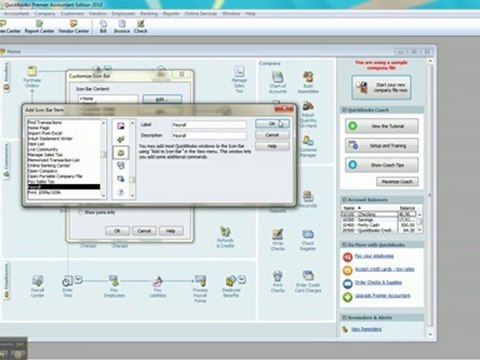Open Print Checks icon
The width and height of the screenshot is (480, 360).
pyautogui.click(x=277, y=282)
